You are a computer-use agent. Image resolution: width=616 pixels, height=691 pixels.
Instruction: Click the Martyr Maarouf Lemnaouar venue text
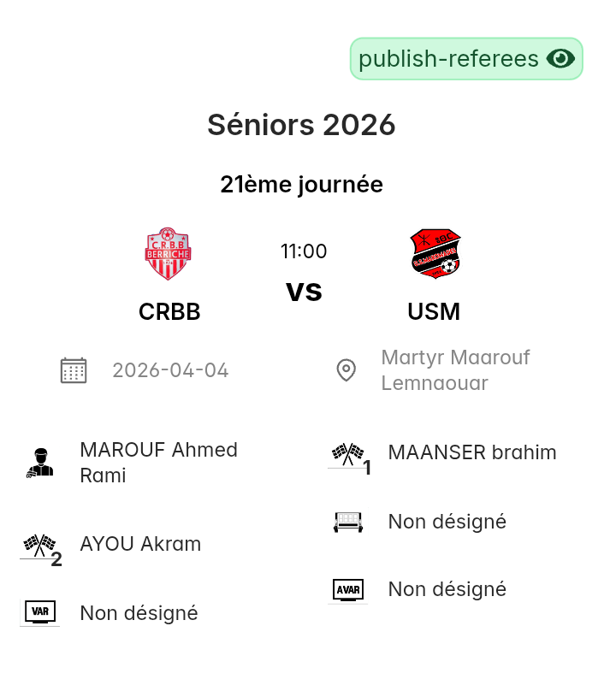click(x=455, y=370)
